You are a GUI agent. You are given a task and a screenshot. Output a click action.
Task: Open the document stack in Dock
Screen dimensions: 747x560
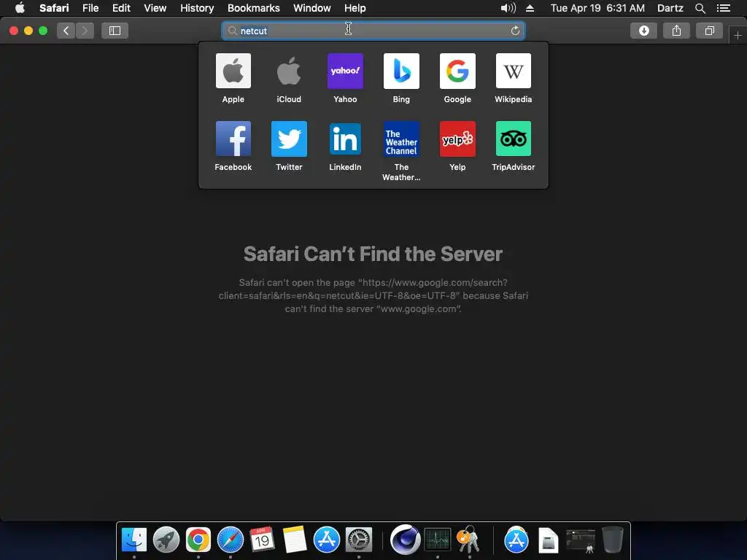tap(549, 540)
